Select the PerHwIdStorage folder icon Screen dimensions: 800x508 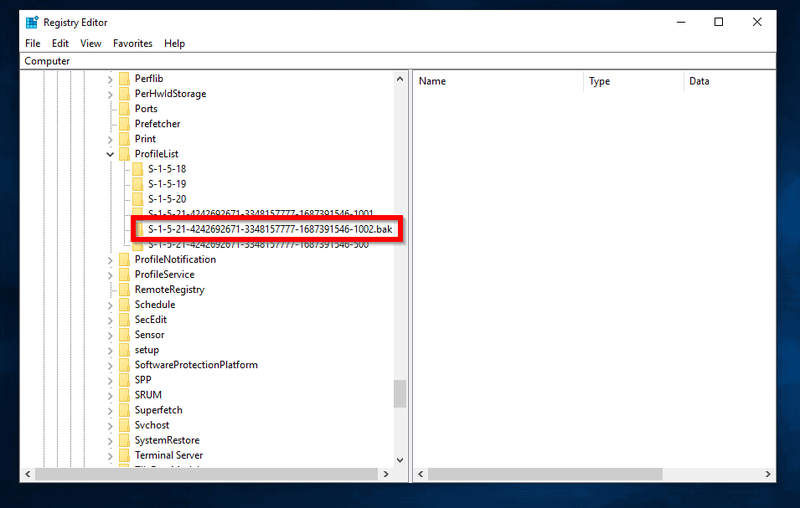coord(124,94)
